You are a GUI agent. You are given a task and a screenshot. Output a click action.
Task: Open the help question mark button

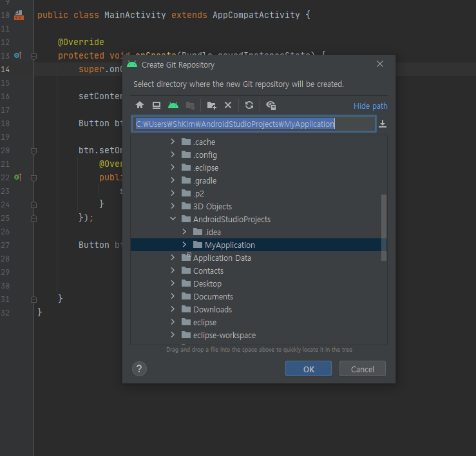point(139,368)
